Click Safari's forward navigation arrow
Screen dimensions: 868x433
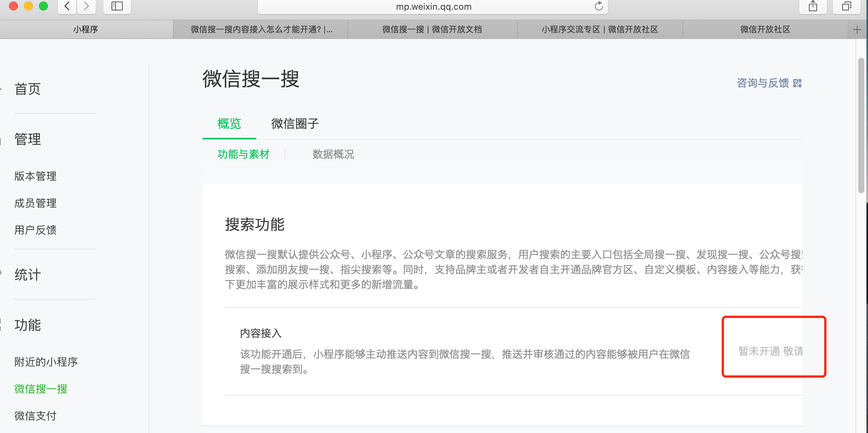[86, 6]
